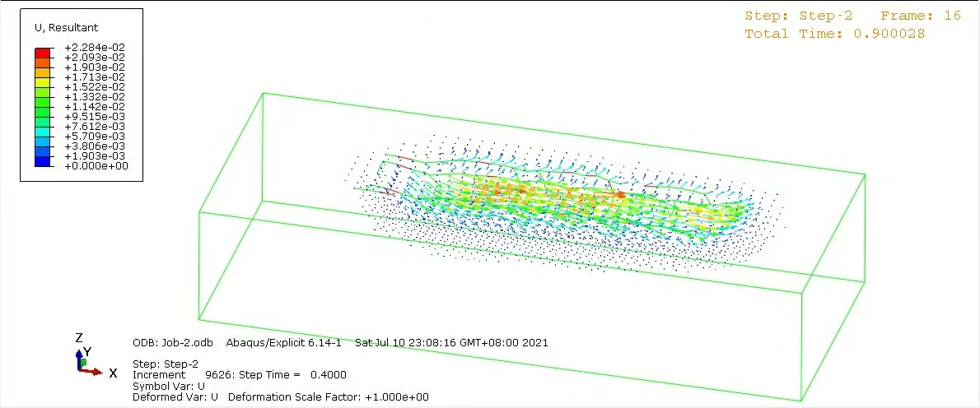Click legend value +5.709e-03
The height and width of the screenshot is (408, 980).
point(96,136)
